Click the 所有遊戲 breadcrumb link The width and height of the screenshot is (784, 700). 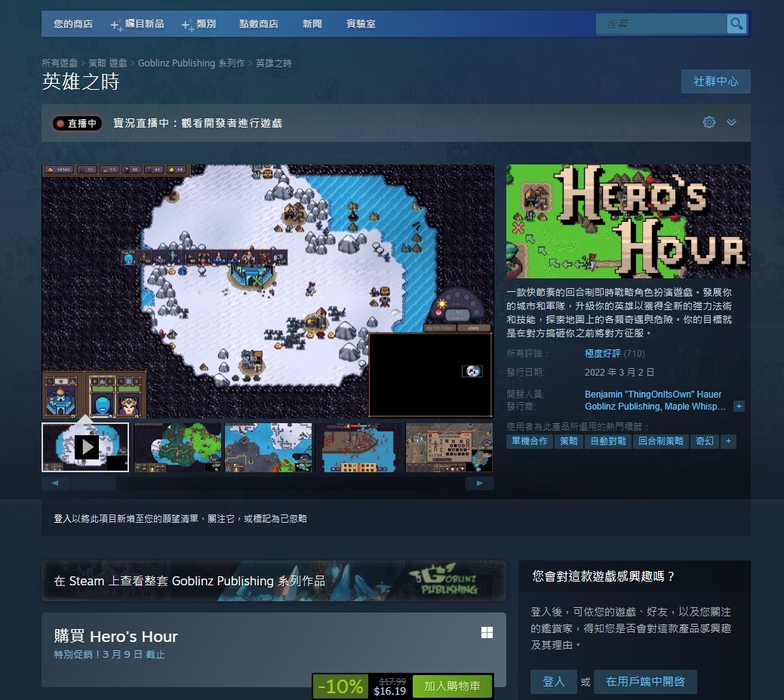[60, 63]
